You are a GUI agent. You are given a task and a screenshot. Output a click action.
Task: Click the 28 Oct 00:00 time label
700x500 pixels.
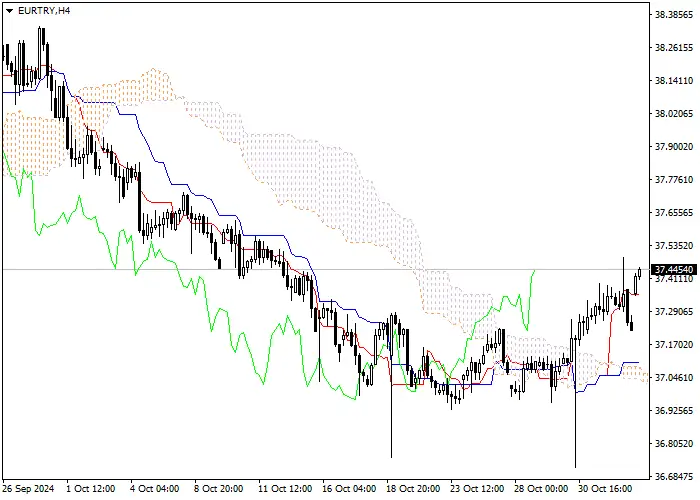pos(542,489)
